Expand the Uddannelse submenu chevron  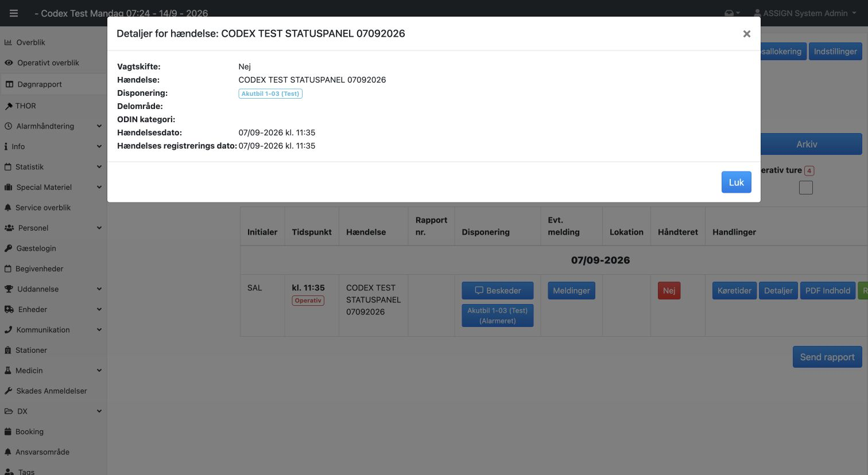point(99,289)
